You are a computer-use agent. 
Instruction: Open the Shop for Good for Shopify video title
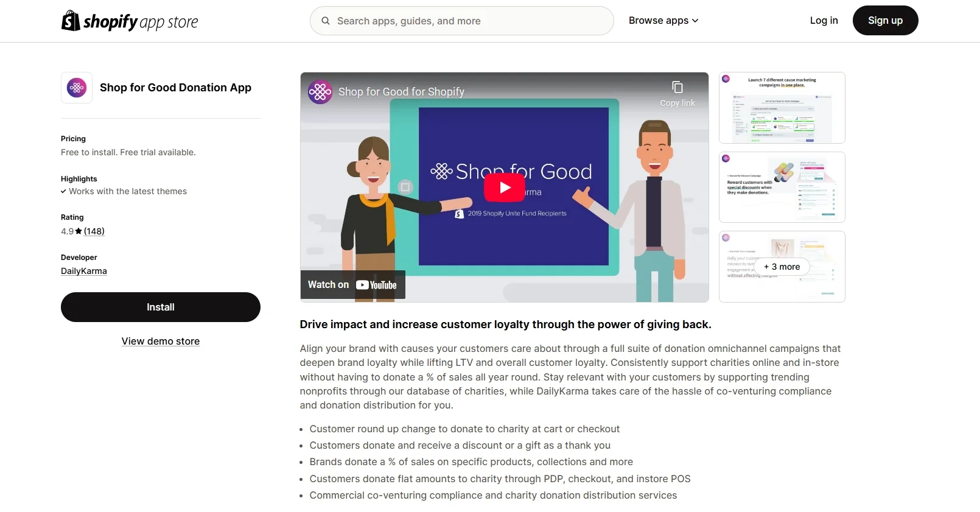coord(401,92)
